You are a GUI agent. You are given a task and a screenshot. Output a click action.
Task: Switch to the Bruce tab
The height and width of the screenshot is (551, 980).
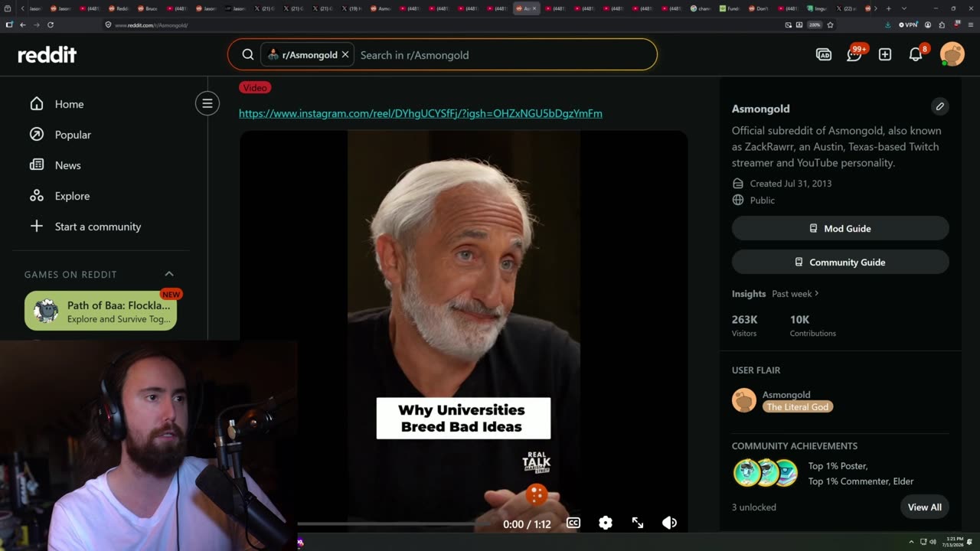tap(148, 8)
